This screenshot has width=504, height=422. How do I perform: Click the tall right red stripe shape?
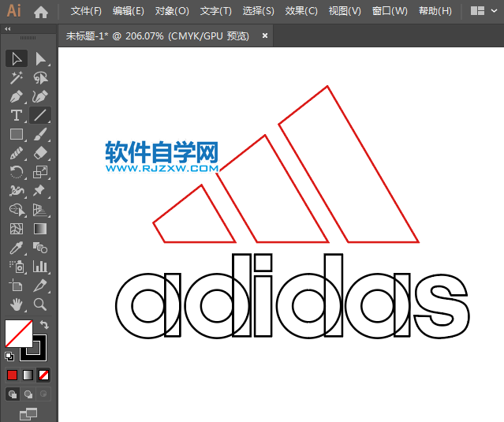349,164
